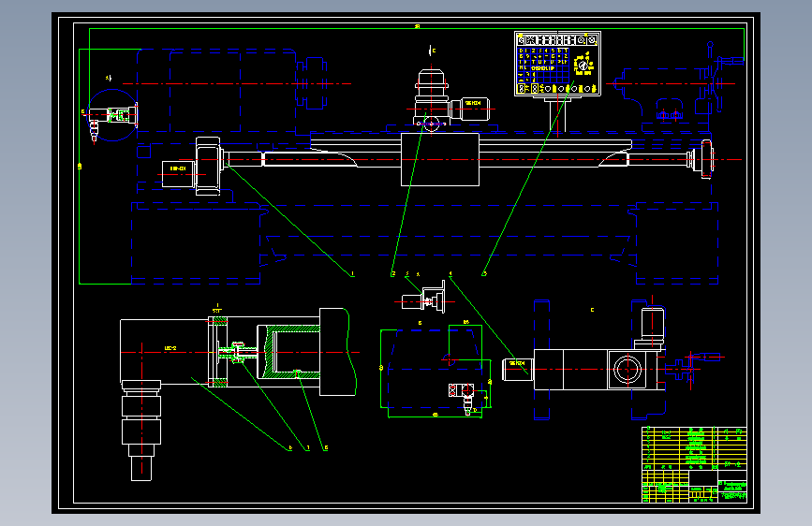This screenshot has width=812, height=526.
Task: Select part callout number 4
Action: click(450, 273)
